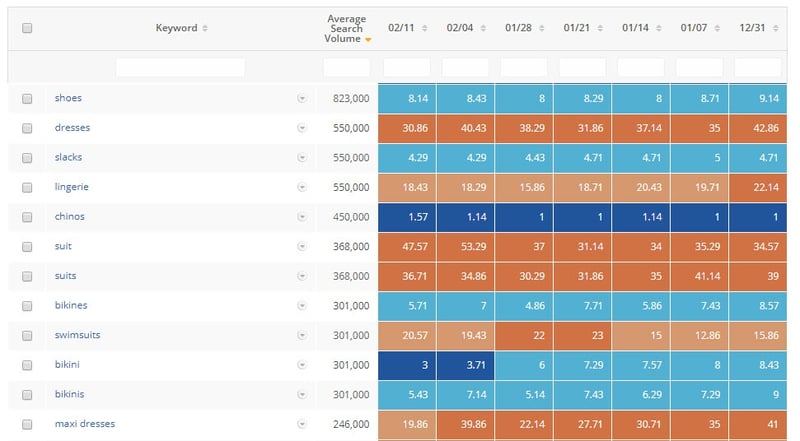Open the suit keyword link
The height and width of the screenshot is (441, 800).
coord(63,246)
